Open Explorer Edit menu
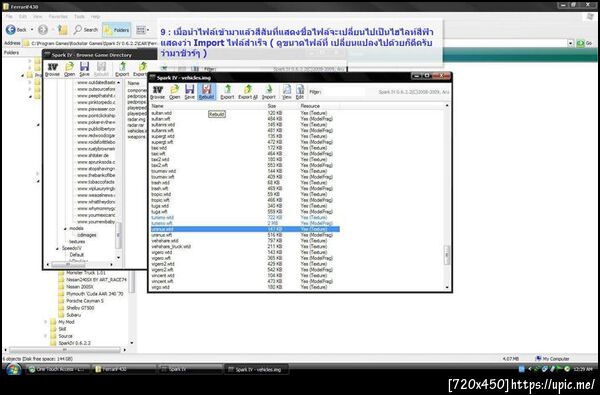Screen dimensions: 600x395 23,16
